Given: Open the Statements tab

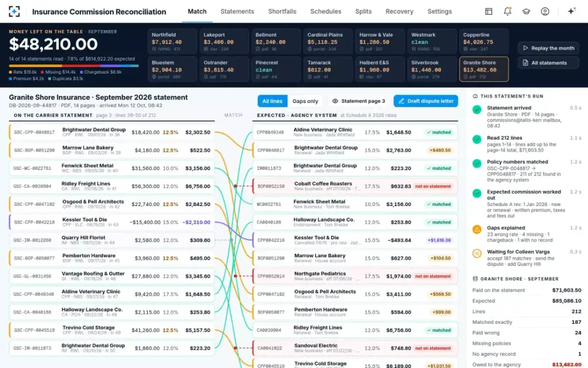Looking at the screenshot, I should (237, 11).
